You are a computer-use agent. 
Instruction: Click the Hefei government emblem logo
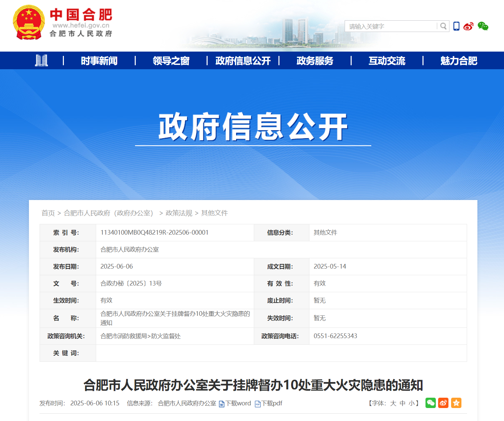(x=29, y=22)
